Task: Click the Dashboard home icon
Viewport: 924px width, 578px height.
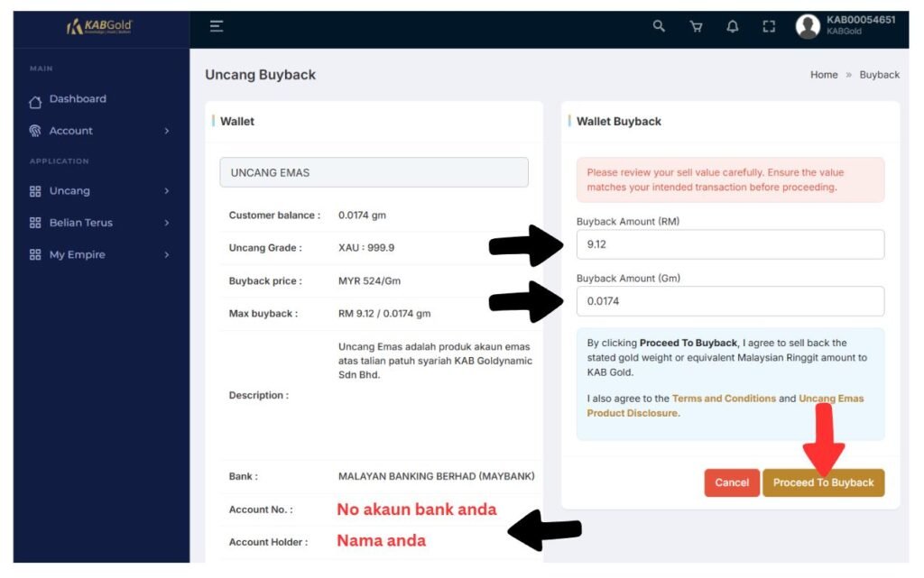Action: coord(35,102)
